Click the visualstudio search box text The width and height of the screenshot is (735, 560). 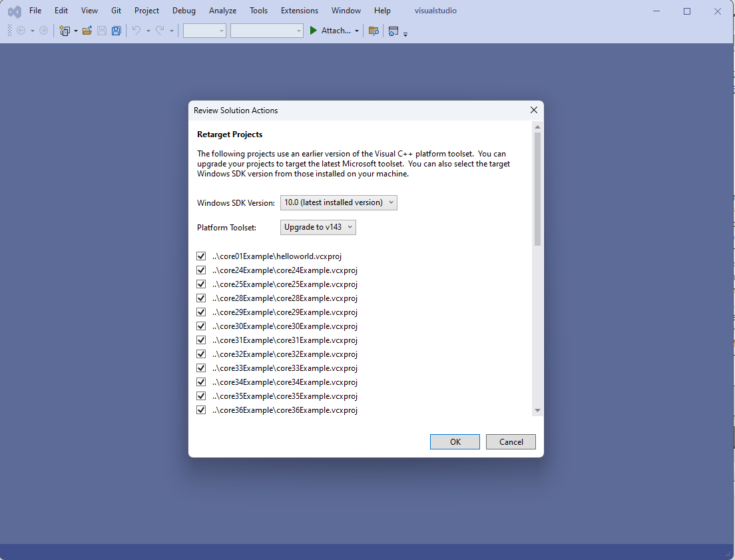click(435, 10)
